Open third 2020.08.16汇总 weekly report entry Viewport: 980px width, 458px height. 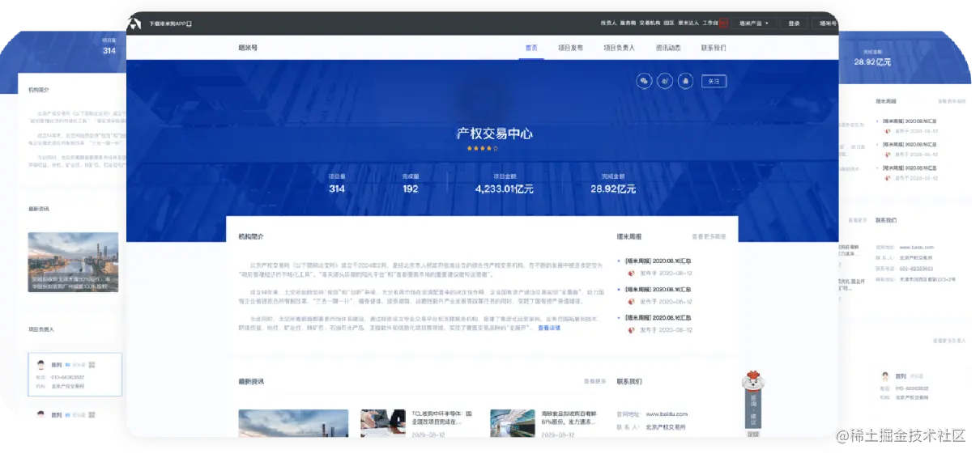click(x=658, y=317)
